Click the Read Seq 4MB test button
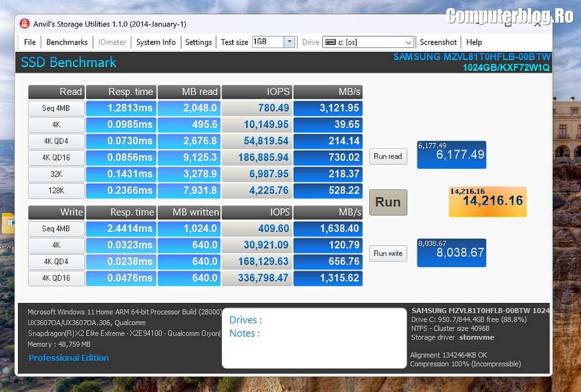This screenshot has width=581, height=392. click(56, 108)
